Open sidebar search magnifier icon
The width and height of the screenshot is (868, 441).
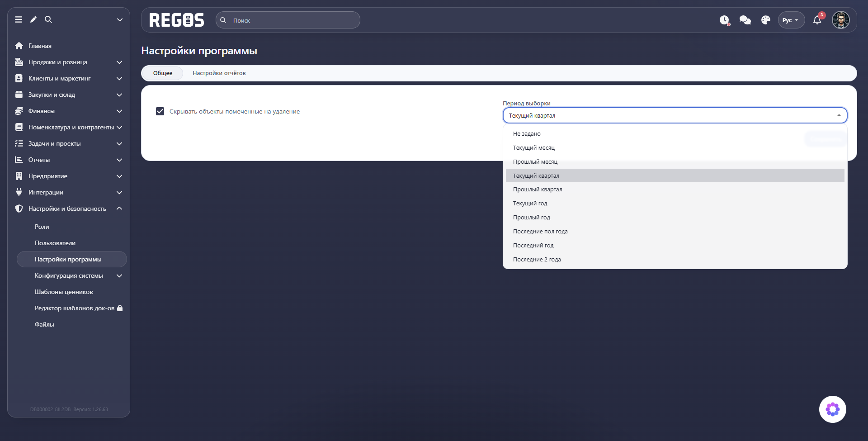(x=48, y=19)
